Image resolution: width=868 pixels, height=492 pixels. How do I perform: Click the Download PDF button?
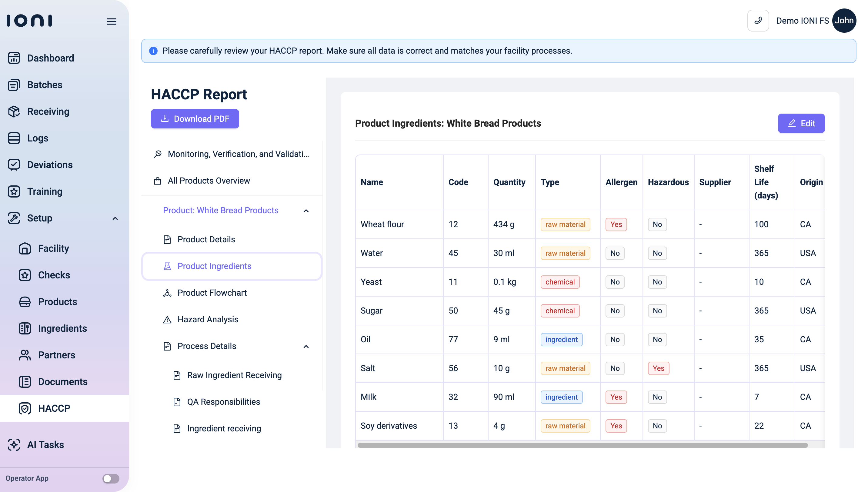[195, 119]
